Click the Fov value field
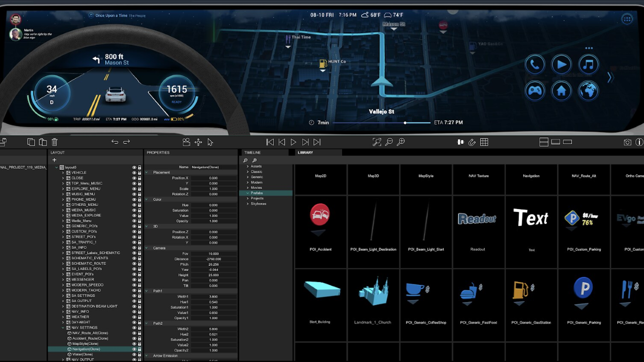The width and height of the screenshot is (644, 362). pyautogui.click(x=213, y=254)
